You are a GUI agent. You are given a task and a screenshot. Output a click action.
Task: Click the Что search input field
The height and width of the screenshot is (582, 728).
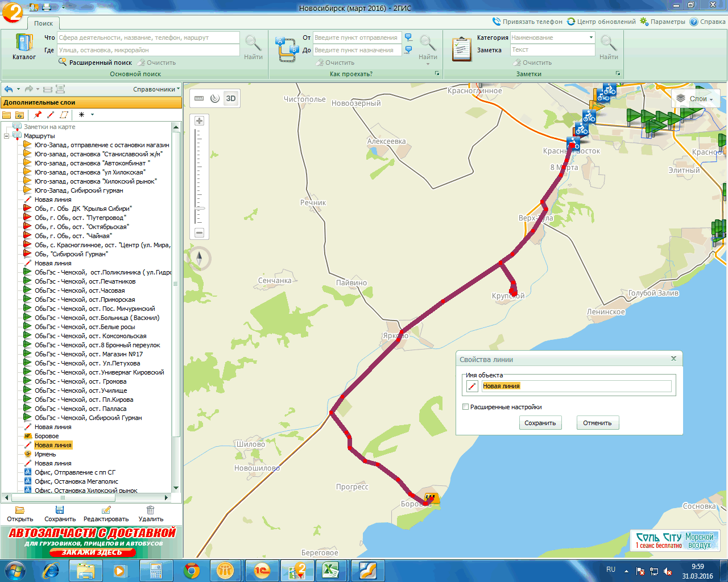[148, 38]
